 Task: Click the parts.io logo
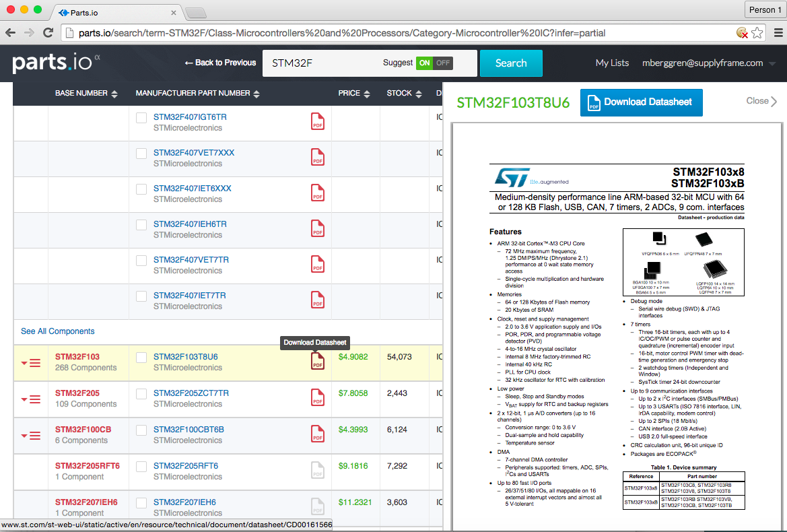[56, 63]
